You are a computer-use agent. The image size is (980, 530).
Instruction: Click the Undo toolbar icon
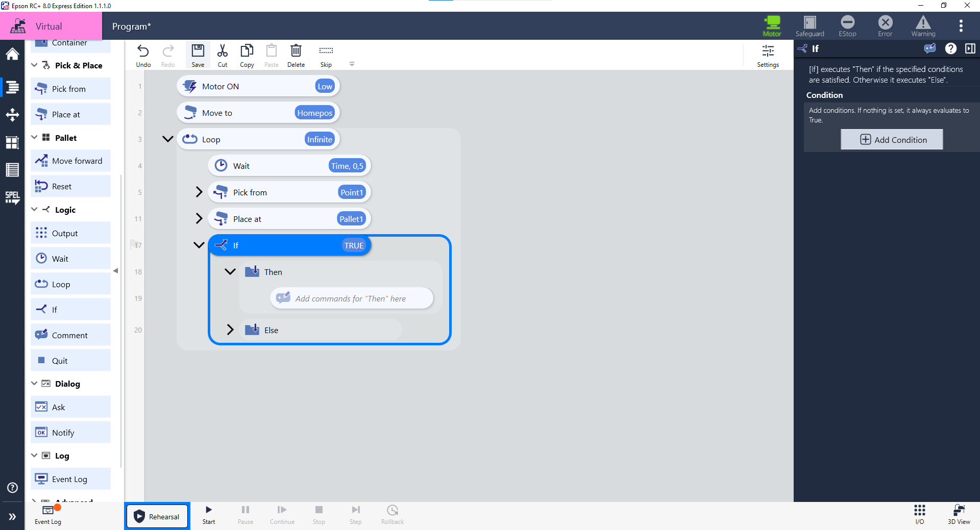click(143, 56)
